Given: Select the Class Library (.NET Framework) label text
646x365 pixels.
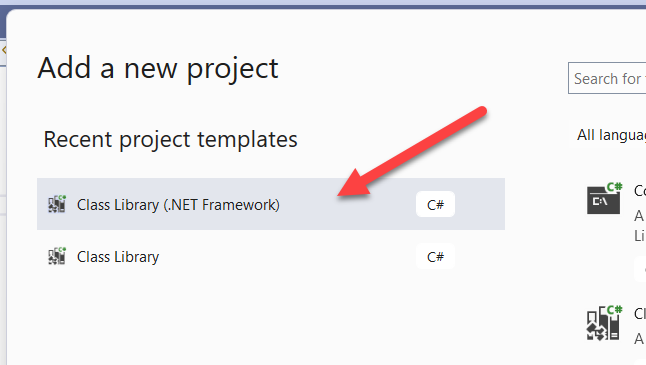Looking at the screenshot, I should tap(178, 205).
